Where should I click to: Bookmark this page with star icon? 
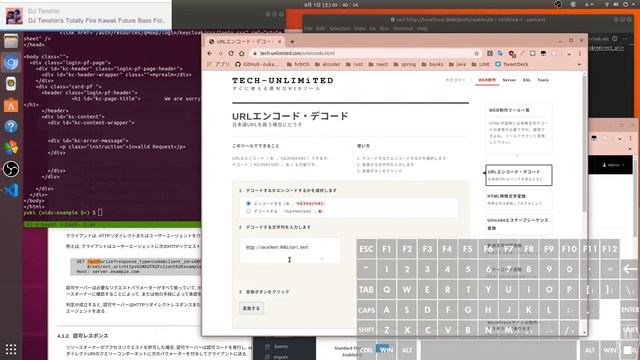pyautogui.click(x=476, y=53)
